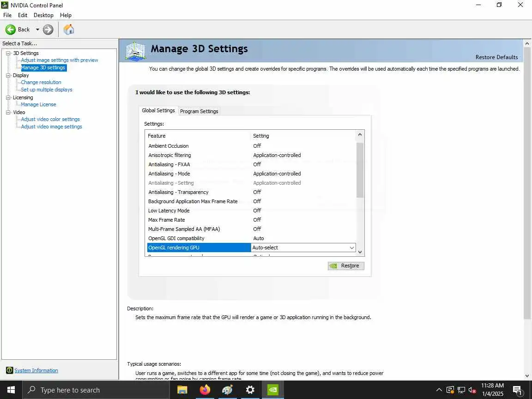
Task: Open the OpenGL rendering GPU Auto-select dropdown
Action: pyautogui.click(x=351, y=248)
